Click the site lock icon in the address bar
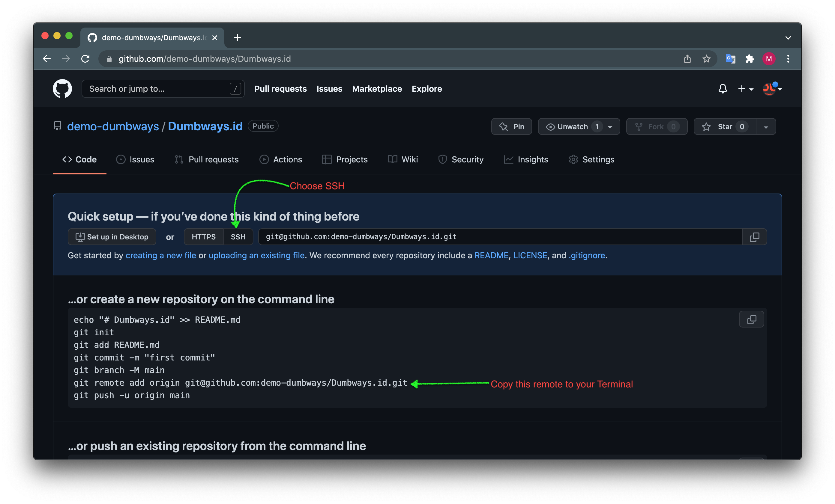Screen dimensions: 835x504 (x=109, y=59)
